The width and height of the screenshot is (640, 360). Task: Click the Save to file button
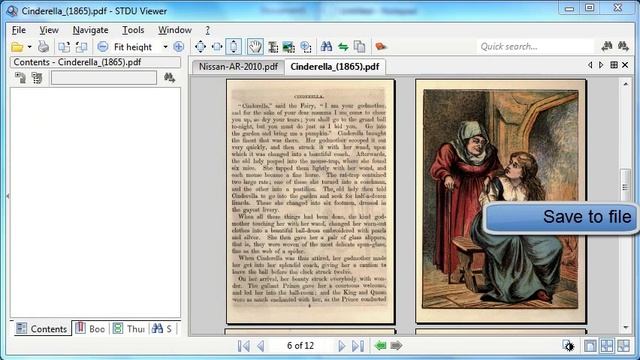561,218
